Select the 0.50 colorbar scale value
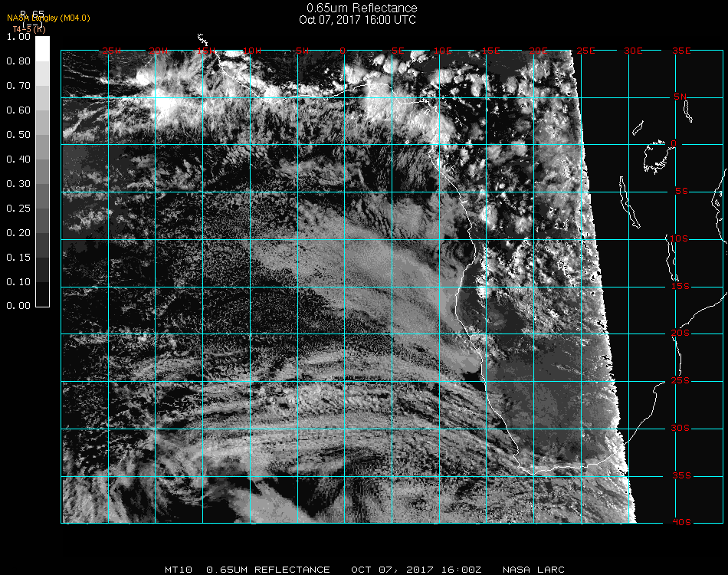The width and height of the screenshot is (728, 575). (18, 135)
